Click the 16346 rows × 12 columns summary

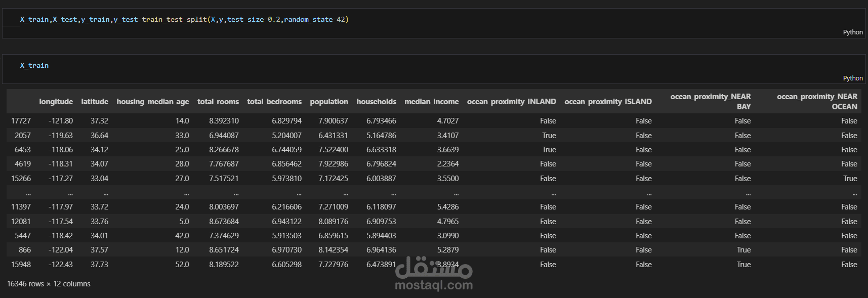49,284
